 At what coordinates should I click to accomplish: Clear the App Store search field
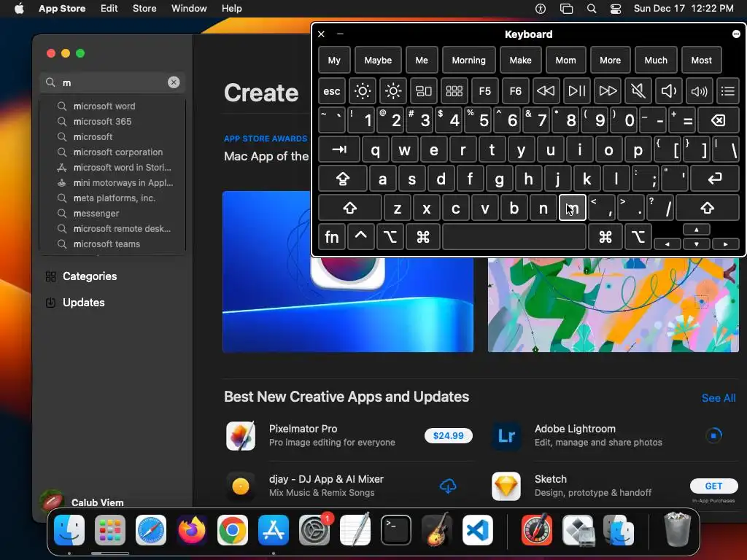(x=174, y=82)
